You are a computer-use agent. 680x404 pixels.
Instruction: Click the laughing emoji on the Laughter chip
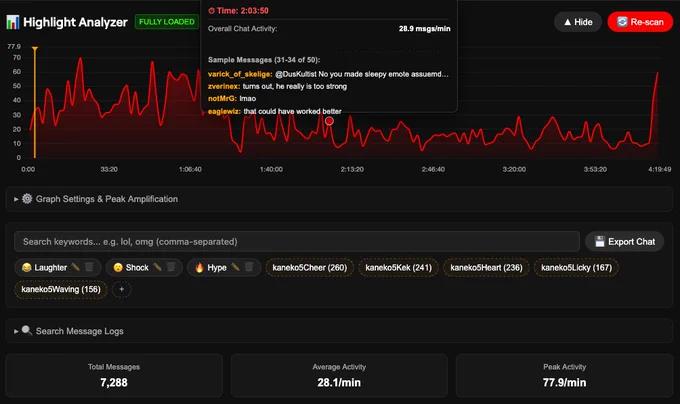tap(26, 267)
